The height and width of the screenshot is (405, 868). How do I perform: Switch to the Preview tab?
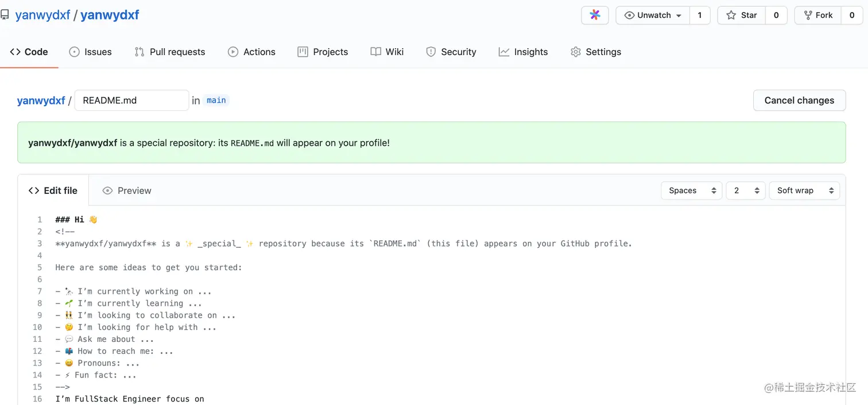pyautogui.click(x=127, y=190)
